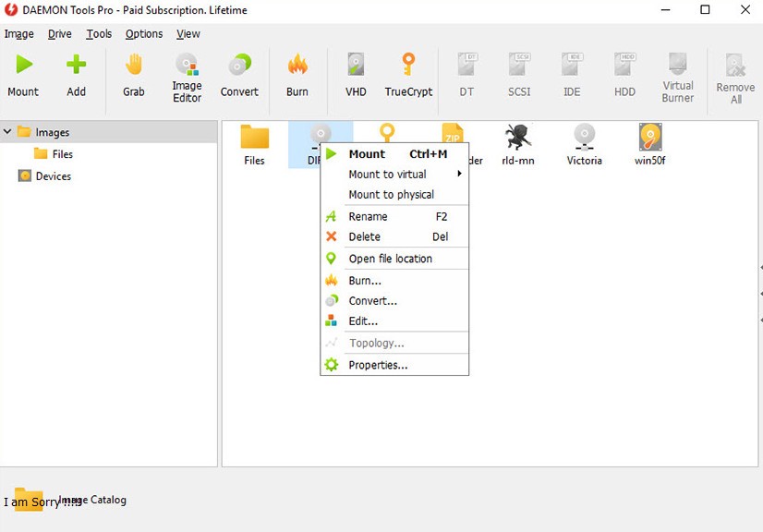Open the Grab disc tool
The image size is (763, 532).
click(133, 77)
